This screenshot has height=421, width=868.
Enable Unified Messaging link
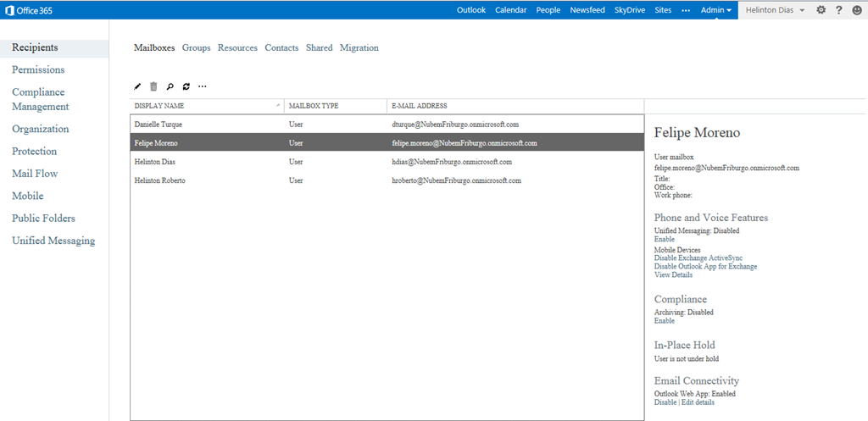point(665,239)
